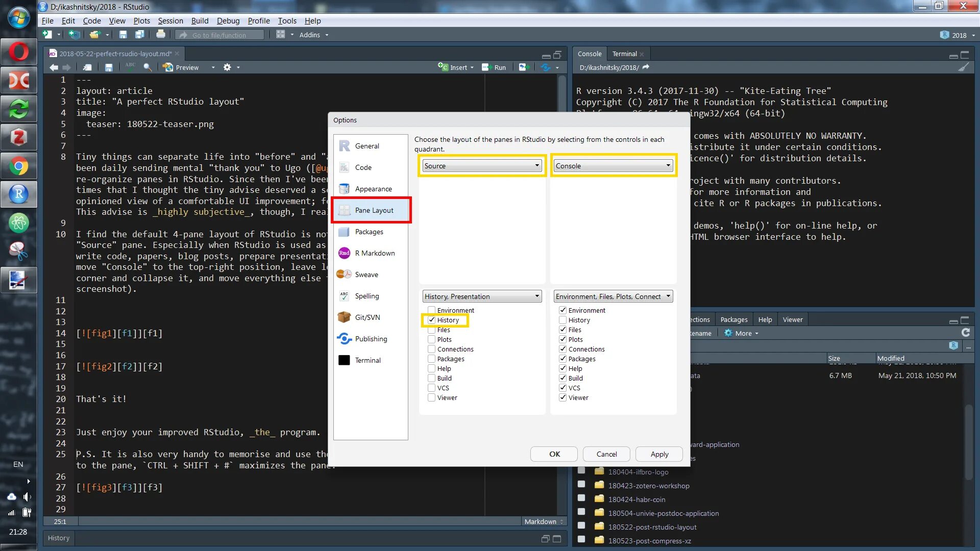
Task: Open General options category
Action: 371,146
